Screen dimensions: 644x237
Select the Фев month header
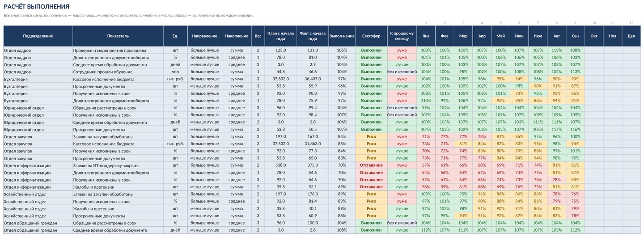(445, 36)
